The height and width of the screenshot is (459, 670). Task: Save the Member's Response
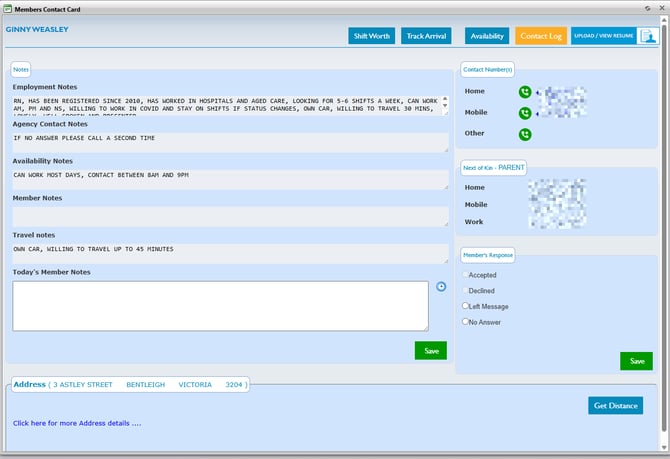(x=635, y=361)
